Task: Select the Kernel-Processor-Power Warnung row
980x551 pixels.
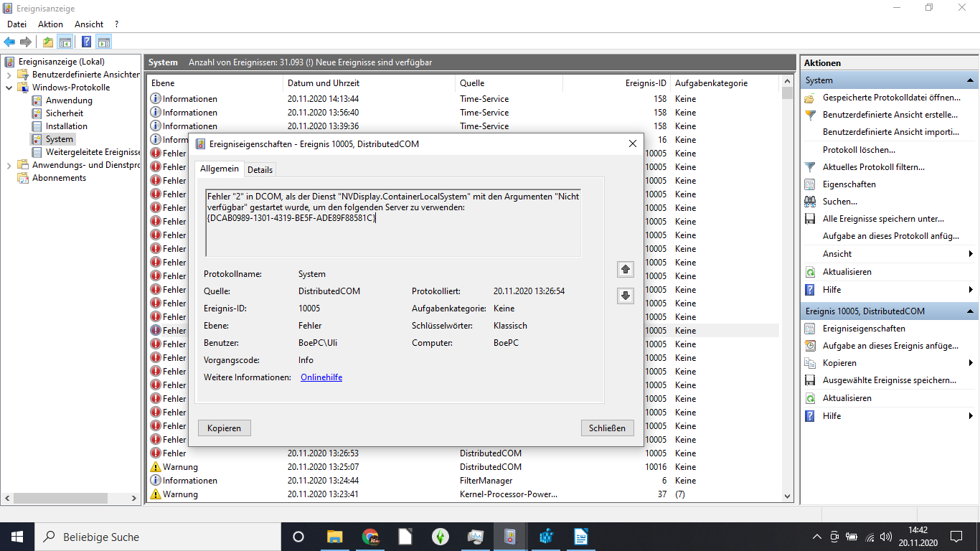Action: click(x=463, y=494)
